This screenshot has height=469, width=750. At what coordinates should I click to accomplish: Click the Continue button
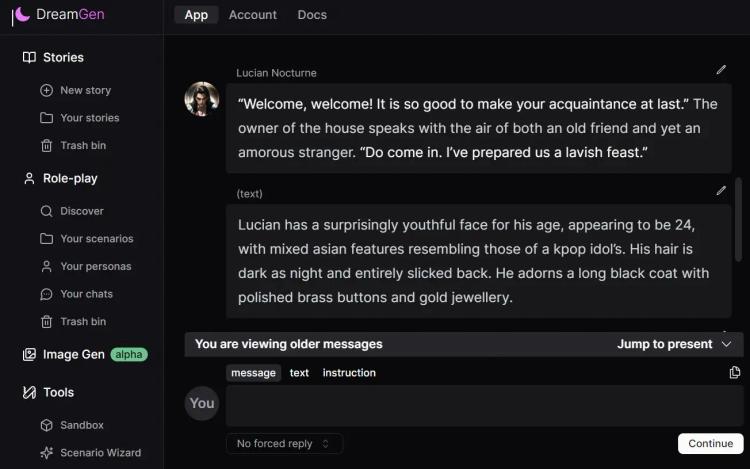click(x=710, y=444)
